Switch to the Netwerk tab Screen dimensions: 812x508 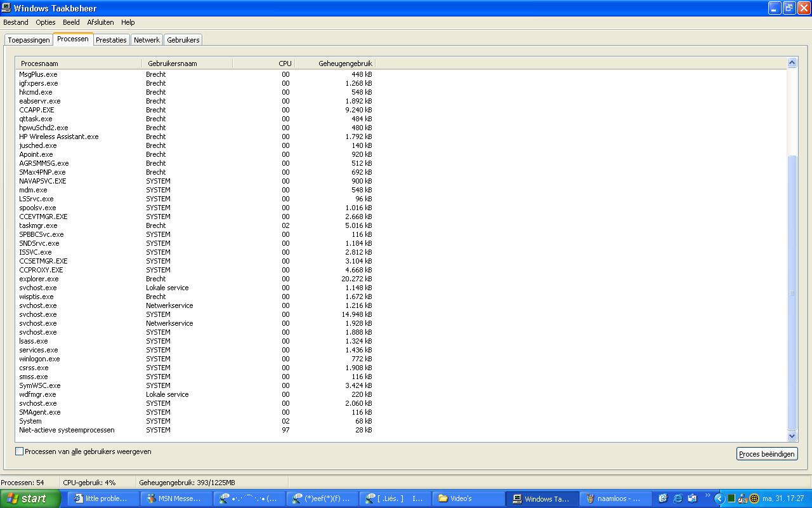click(x=147, y=40)
